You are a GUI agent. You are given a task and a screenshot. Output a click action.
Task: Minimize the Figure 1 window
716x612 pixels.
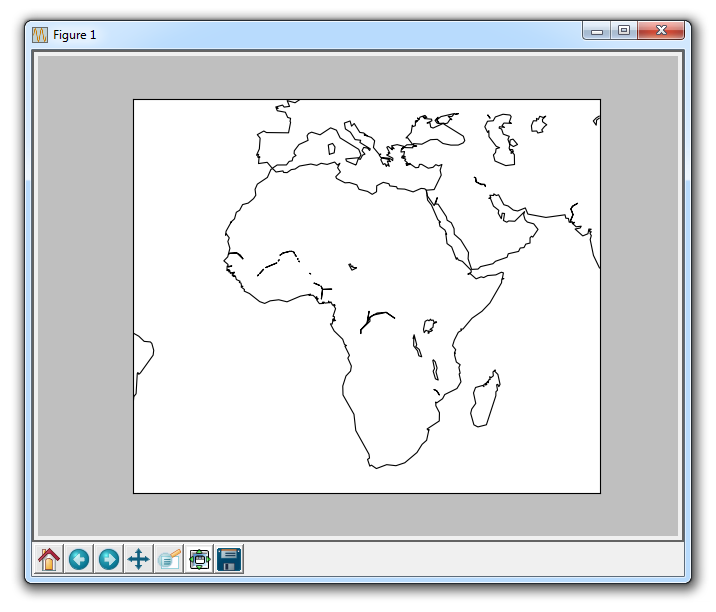click(597, 32)
